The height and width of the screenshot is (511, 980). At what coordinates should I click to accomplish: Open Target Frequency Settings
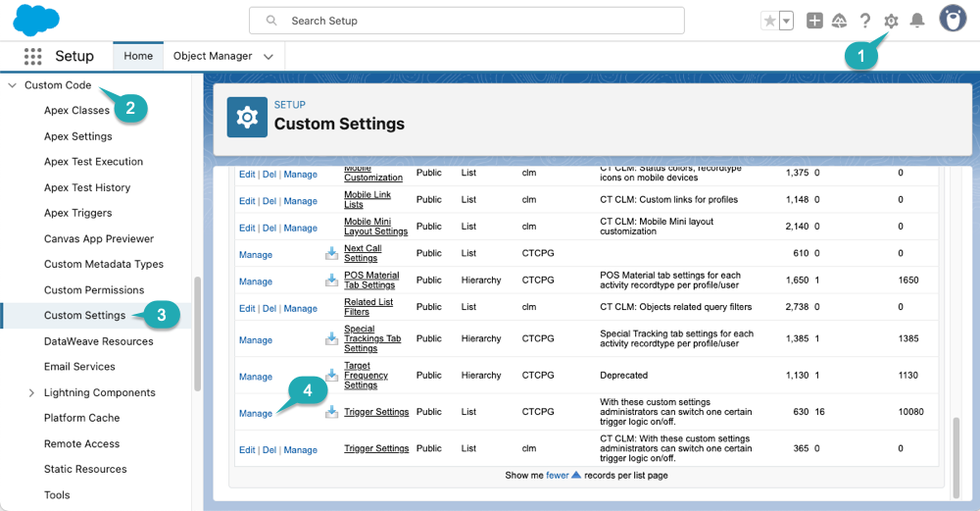pos(366,376)
